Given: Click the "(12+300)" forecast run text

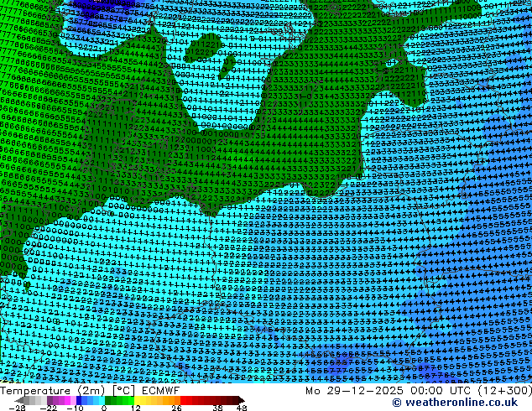Looking at the screenshot, I should click(505, 391).
